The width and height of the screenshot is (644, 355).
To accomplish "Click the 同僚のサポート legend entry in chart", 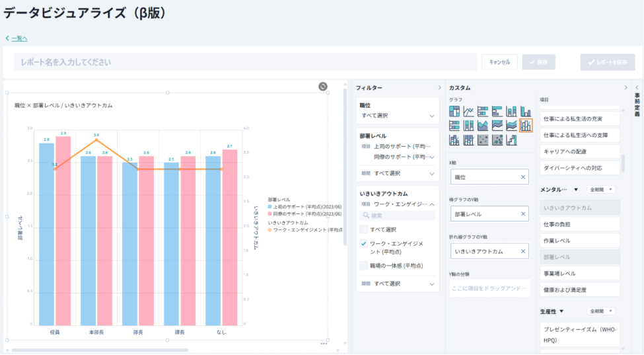I will tap(304, 214).
